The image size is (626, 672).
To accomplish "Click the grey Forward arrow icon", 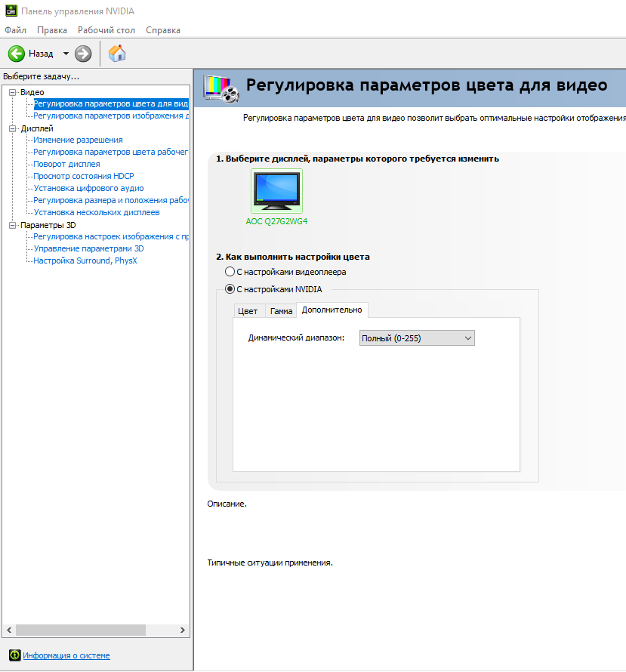I will coord(83,54).
